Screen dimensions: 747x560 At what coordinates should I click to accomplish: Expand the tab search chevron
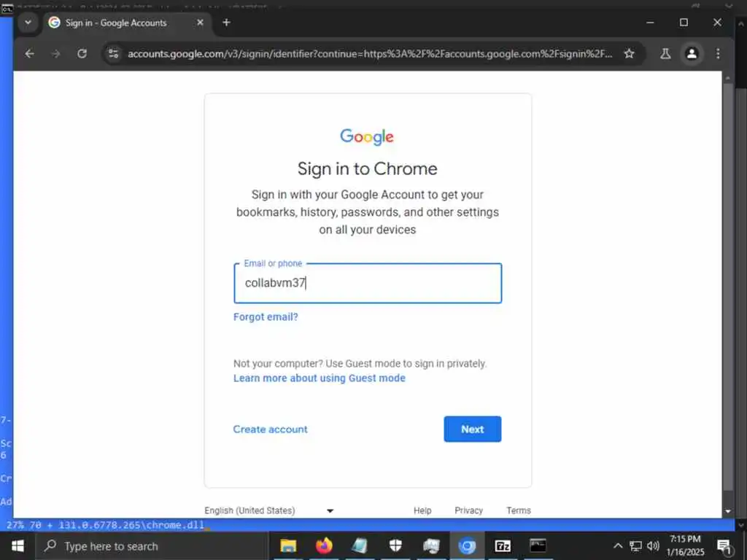click(x=28, y=23)
